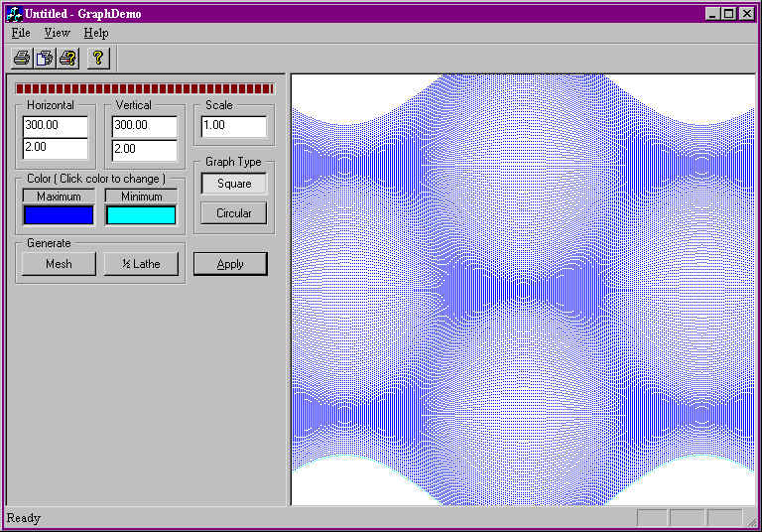Select the Square graph type
Viewport: 762px width, 532px height.
pos(234,184)
